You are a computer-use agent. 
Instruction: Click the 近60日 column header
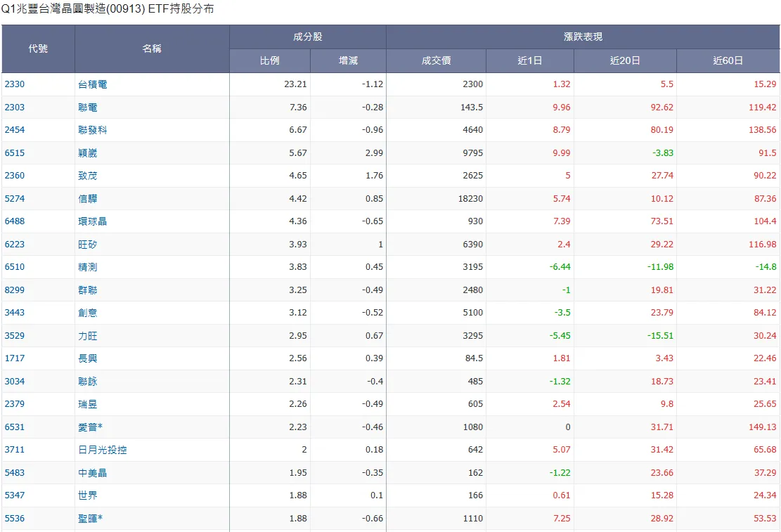click(728, 60)
